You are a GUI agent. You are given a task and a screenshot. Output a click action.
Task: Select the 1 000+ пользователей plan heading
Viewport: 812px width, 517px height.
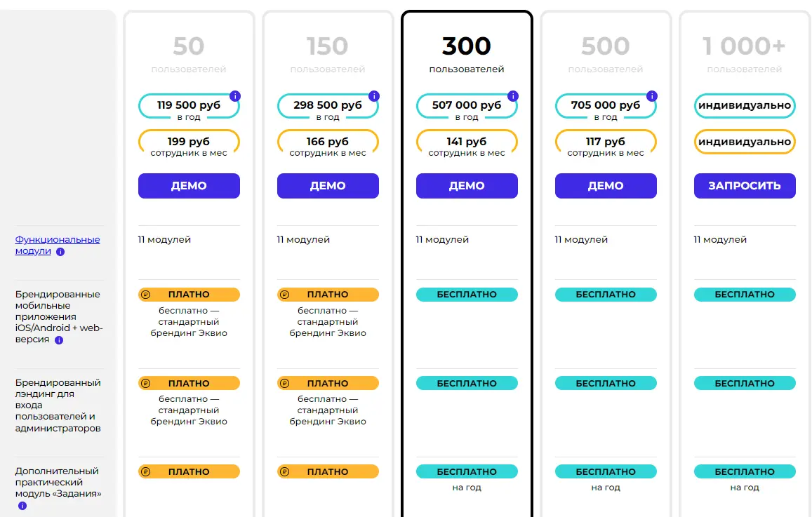point(744,54)
